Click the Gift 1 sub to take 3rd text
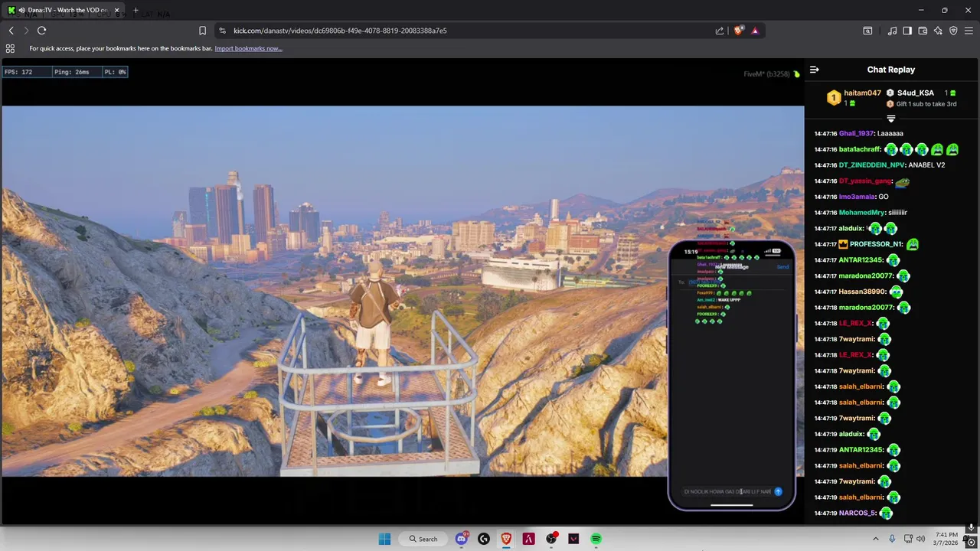 [x=926, y=104]
